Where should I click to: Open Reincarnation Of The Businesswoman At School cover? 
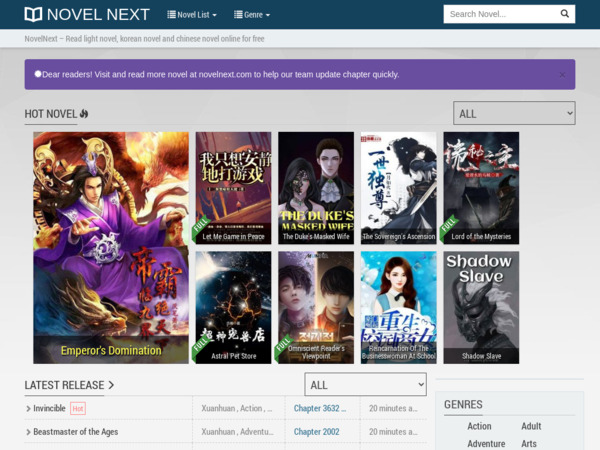[x=399, y=307]
